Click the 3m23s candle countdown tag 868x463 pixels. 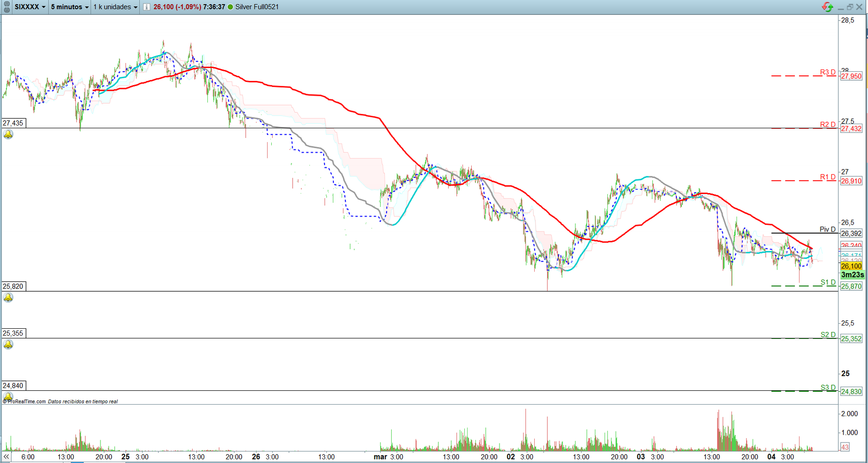tap(852, 275)
